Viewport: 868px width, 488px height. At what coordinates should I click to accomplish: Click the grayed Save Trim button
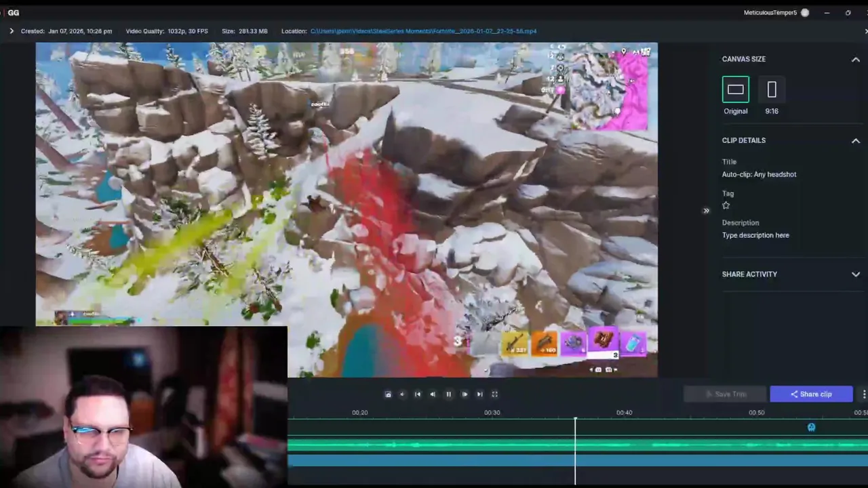[725, 394]
